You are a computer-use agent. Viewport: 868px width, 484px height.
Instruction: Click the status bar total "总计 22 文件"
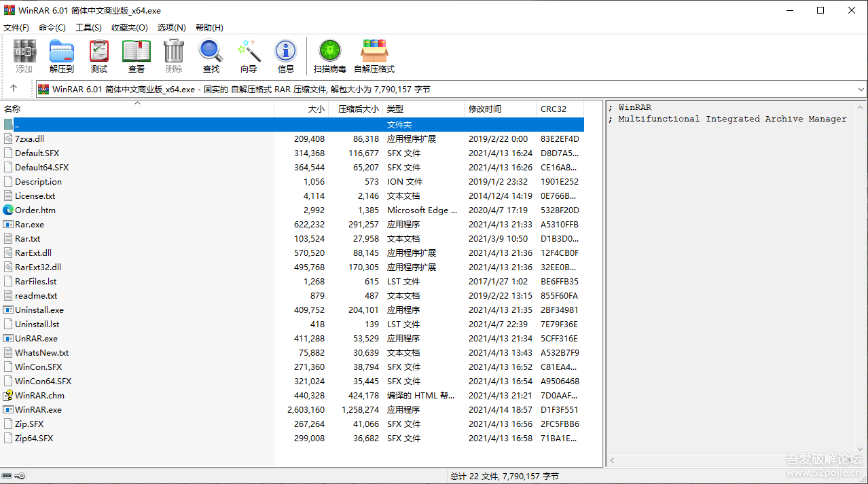(505, 477)
